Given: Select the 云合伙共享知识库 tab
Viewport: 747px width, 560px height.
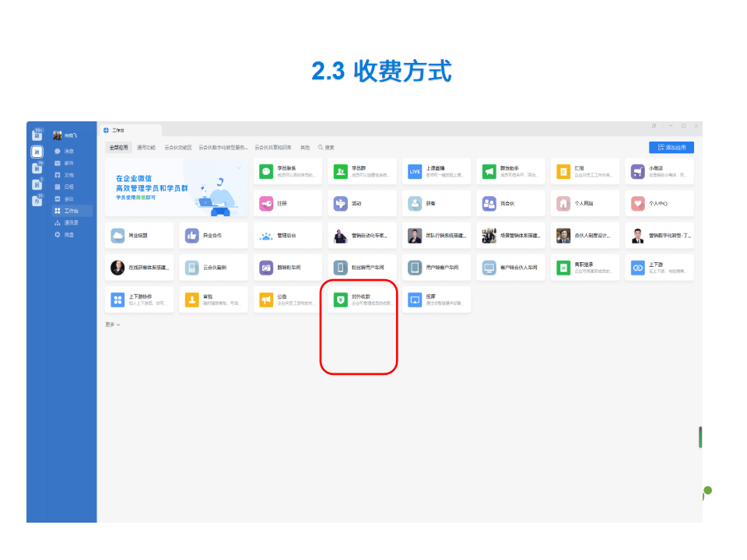Looking at the screenshot, I should click(x=273, y=148).
